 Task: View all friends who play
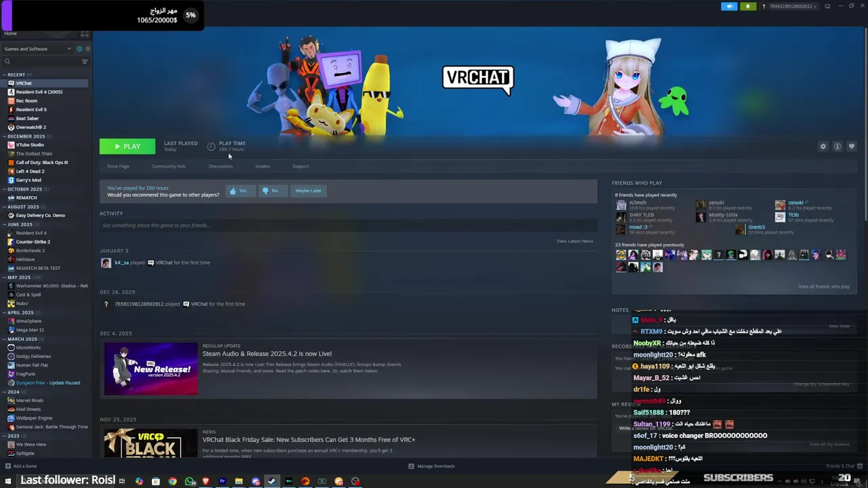pos(824,287)
